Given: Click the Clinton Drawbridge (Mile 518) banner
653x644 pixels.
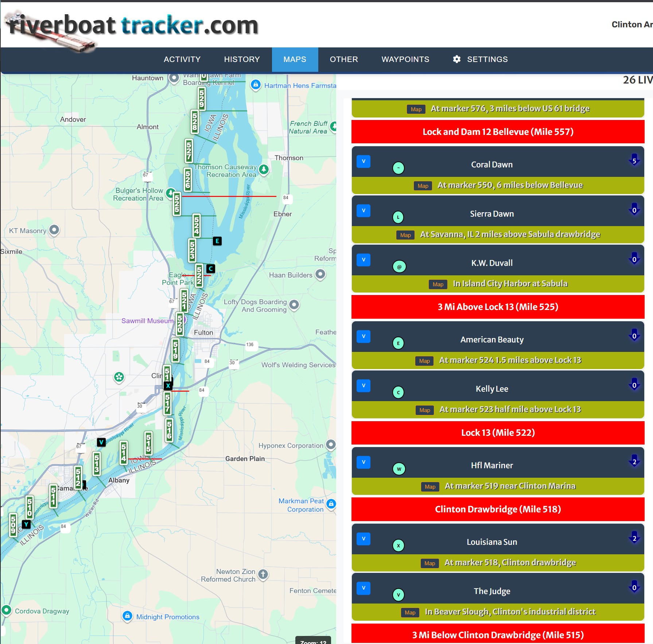Looking at the screenshot, I should point(498,509).
